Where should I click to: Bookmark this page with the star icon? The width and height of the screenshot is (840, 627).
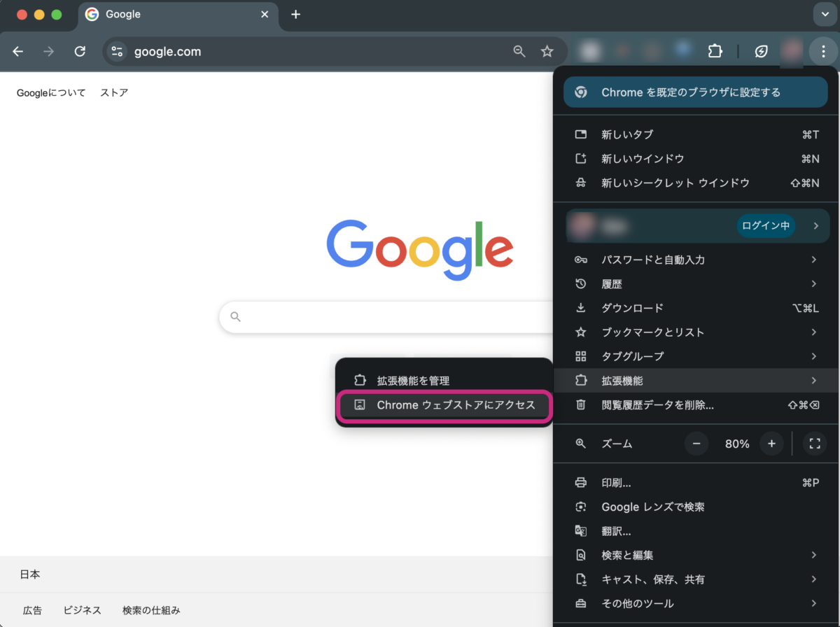pos(547,51)
